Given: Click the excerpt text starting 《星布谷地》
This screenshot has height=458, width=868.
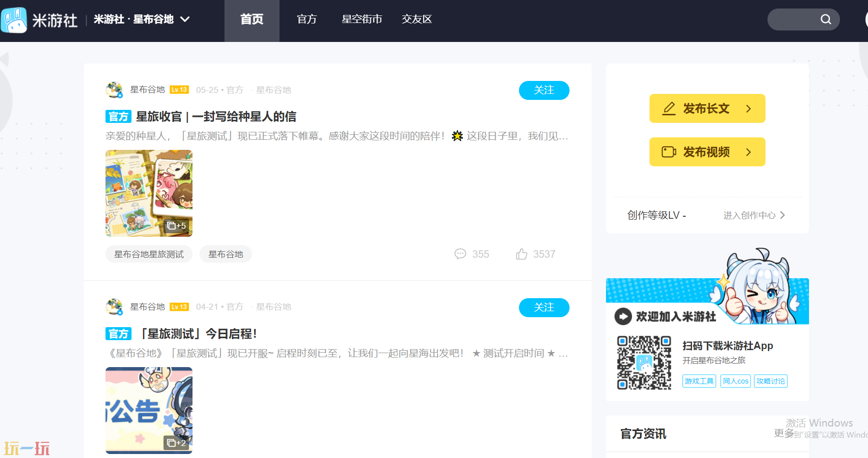Looking at the screenshot, I should pyautogui.click(x=337, y=353).
